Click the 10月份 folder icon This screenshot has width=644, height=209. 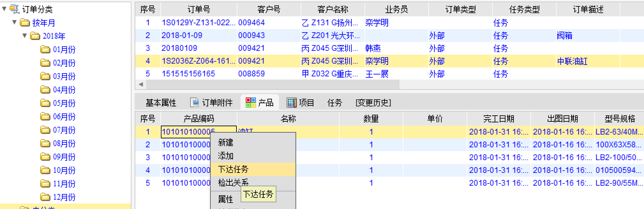[x=45, y=170]
